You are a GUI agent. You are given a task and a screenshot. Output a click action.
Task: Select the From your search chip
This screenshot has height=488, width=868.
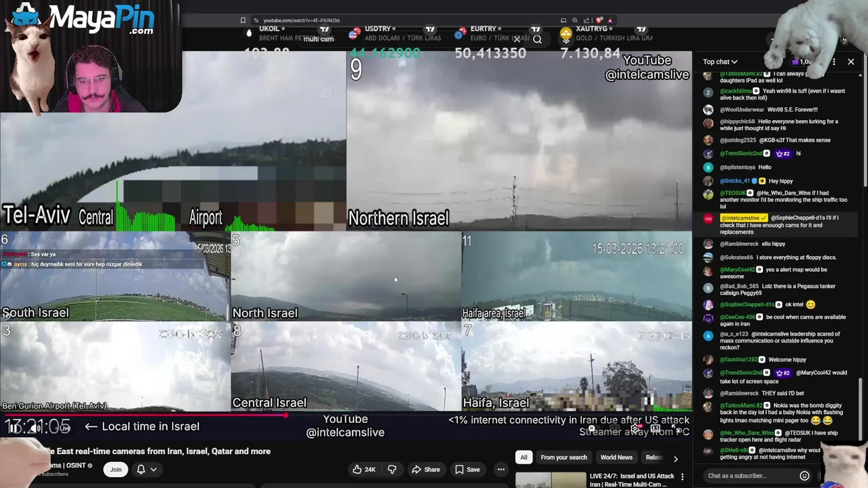tap(564, 457)
